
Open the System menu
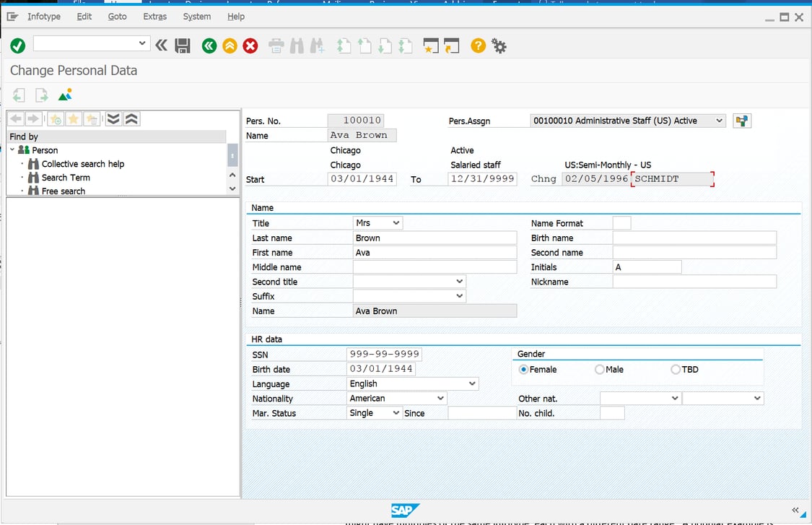(x=196, y=16)
